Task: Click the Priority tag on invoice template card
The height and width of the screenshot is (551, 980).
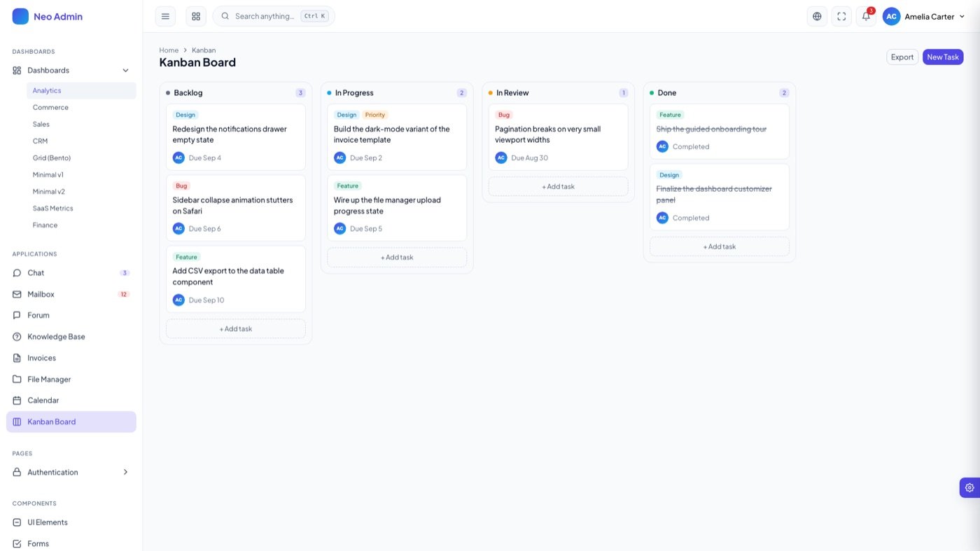Action: pyautogui.click(x=375, y=115)
